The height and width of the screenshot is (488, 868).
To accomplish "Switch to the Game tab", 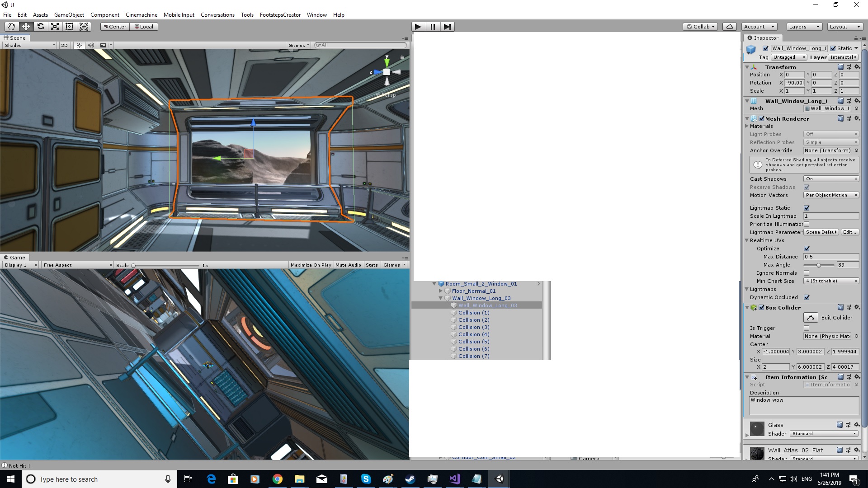I will point(15,257).
